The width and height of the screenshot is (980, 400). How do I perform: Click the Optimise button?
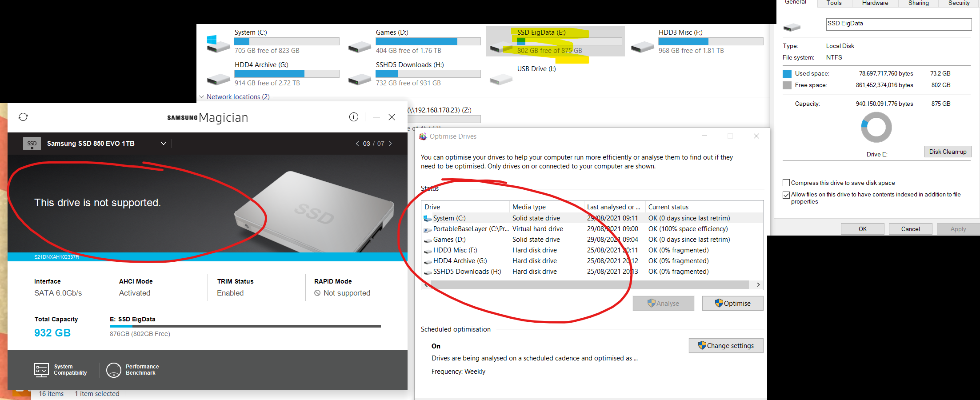point(732,303)
